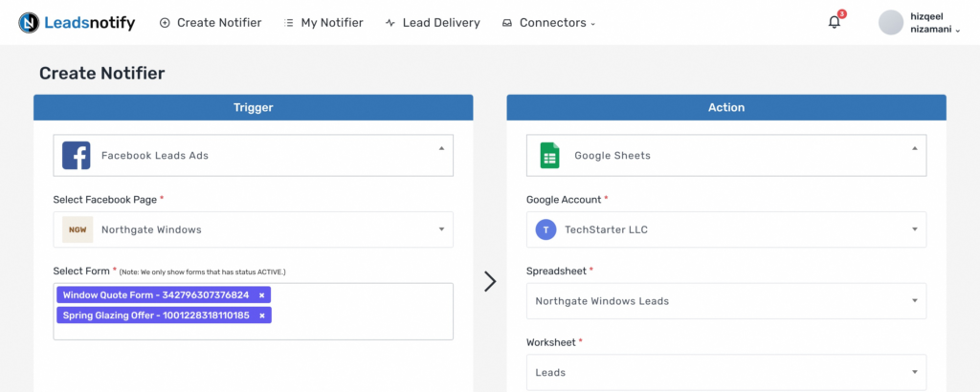980x392 pixels.
Task: Click the TechStarter LLC account avatar
Action: tap(546, 229)
